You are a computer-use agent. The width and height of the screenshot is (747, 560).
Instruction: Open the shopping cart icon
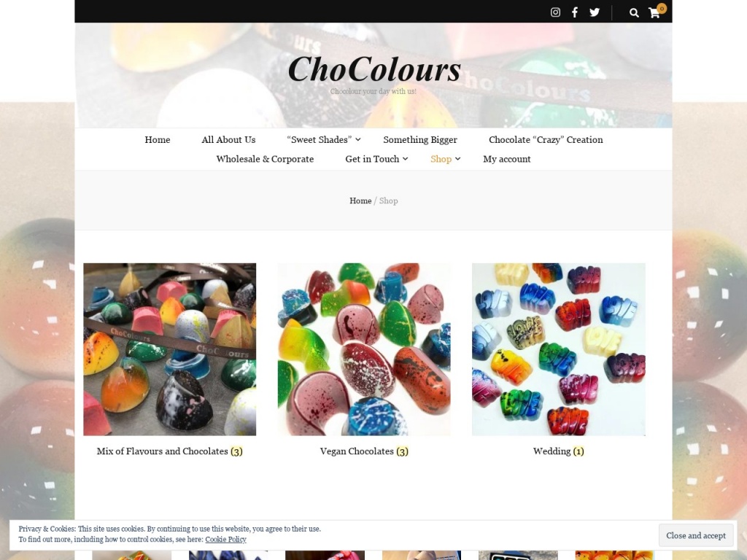(655, 12)
